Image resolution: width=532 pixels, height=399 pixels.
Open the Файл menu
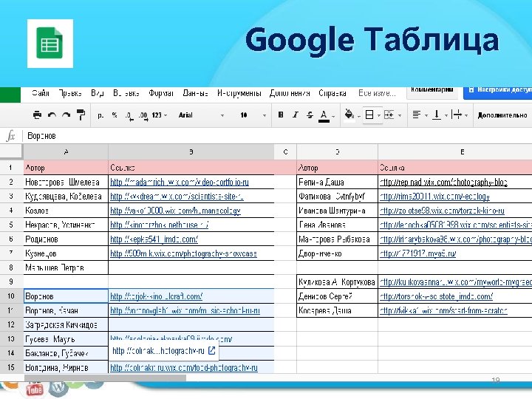(x=41, y=93)
